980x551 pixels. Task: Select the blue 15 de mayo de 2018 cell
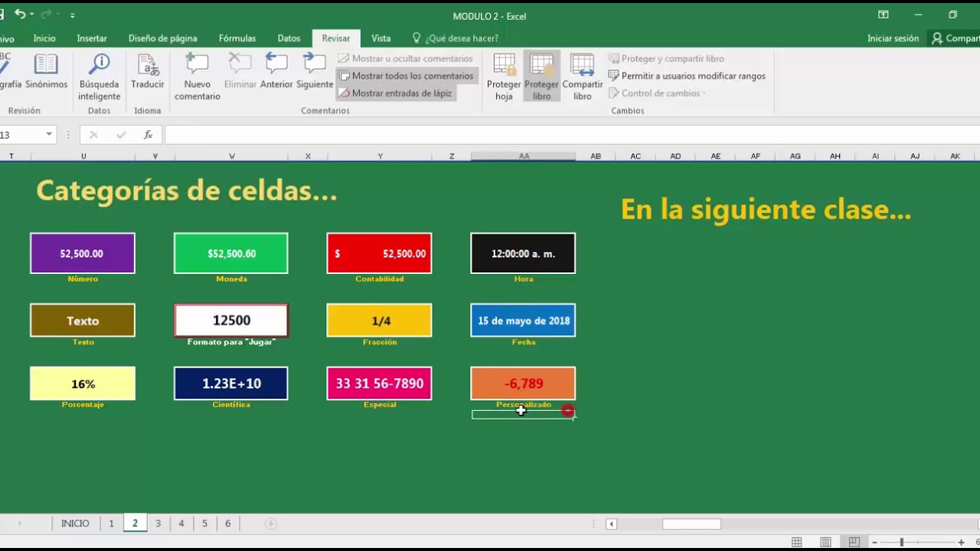523,321
